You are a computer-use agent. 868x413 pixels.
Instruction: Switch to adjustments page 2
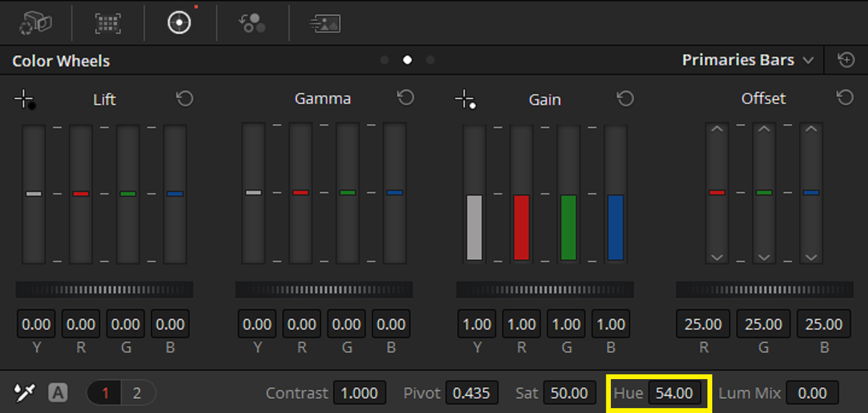coord(138,393)
